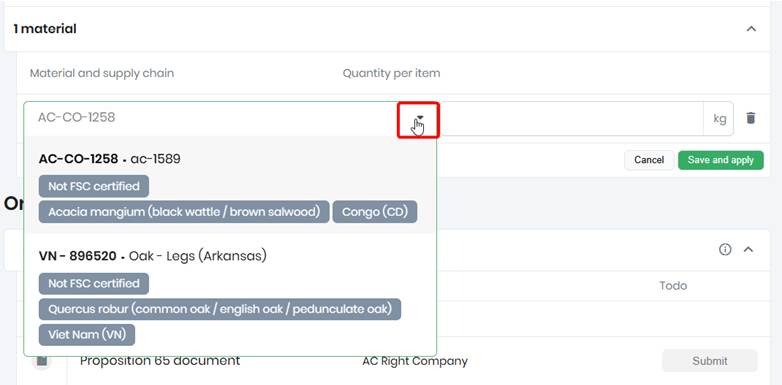Select VN - 896520 Oak - Legs option
Screen dimensions: 782x385
point(230,294)
